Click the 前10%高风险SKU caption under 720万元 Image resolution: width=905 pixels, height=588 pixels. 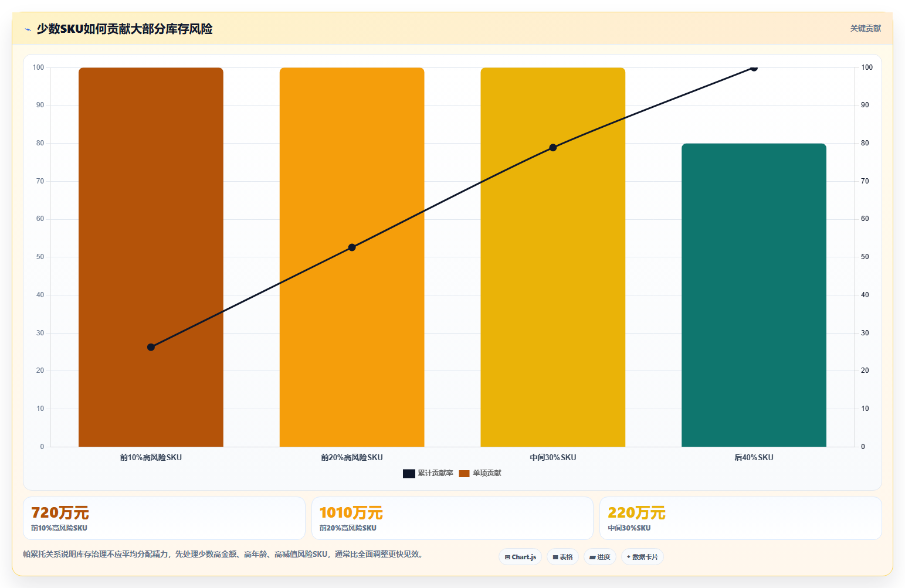tap(59, 528)
